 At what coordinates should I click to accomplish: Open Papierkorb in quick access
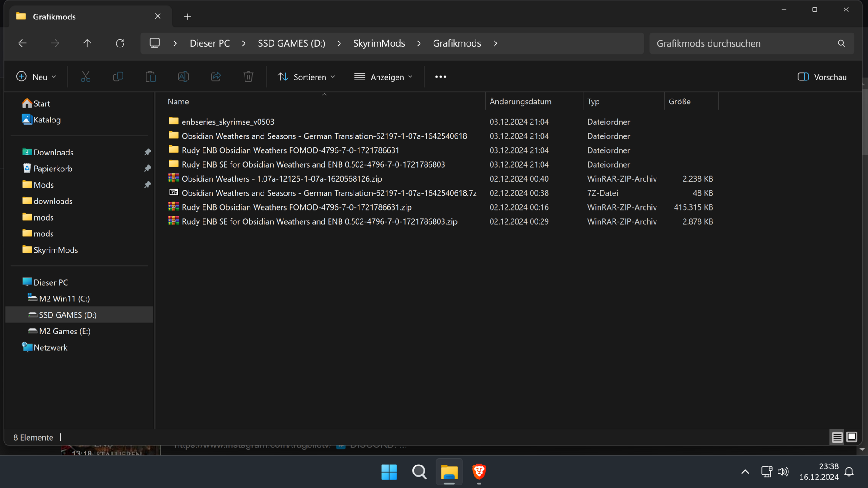47,169
